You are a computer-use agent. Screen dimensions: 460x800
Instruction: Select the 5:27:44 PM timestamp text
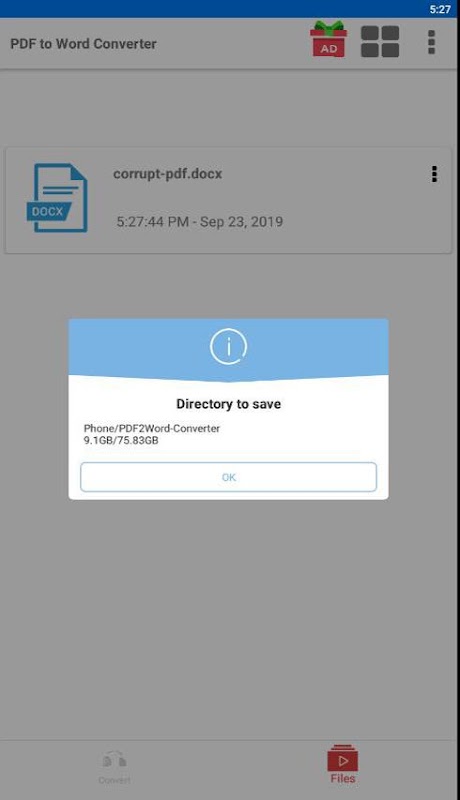point(152,222)
